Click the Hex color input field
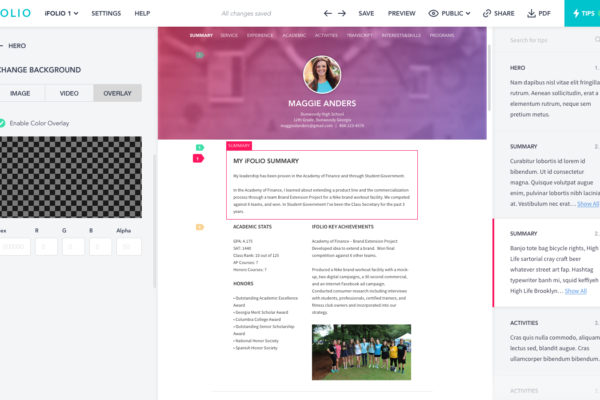Viewport: 600px width, 400px height. point(15,247)
